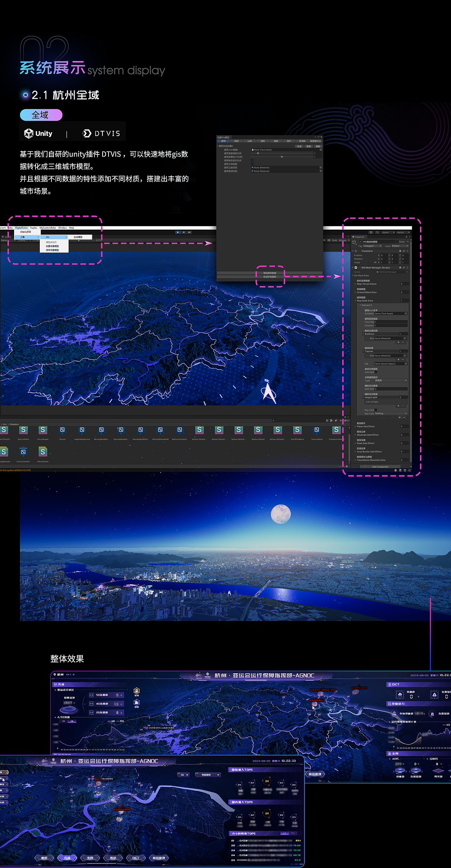The width and height of the screenshot is (451, 868).
Task: Toggle the Static checkbox in Inspector
Action: pos(397,242)
